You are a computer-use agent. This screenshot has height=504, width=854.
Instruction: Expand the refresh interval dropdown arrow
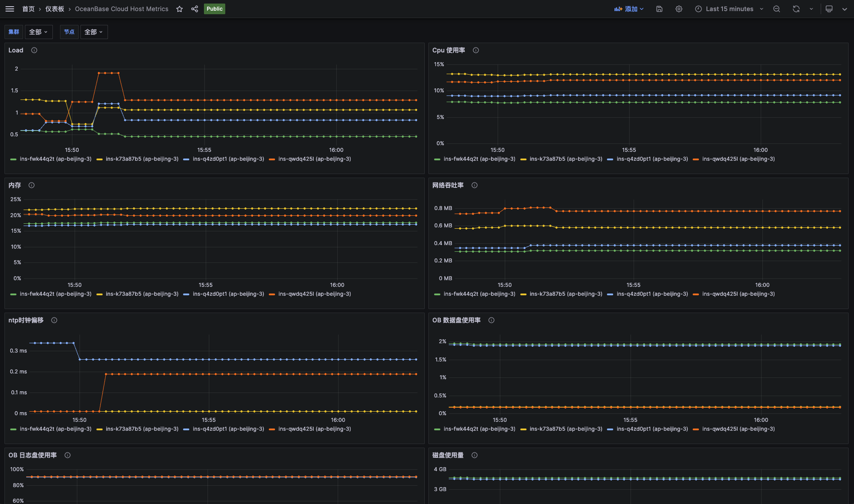click(x=811, y=9)
